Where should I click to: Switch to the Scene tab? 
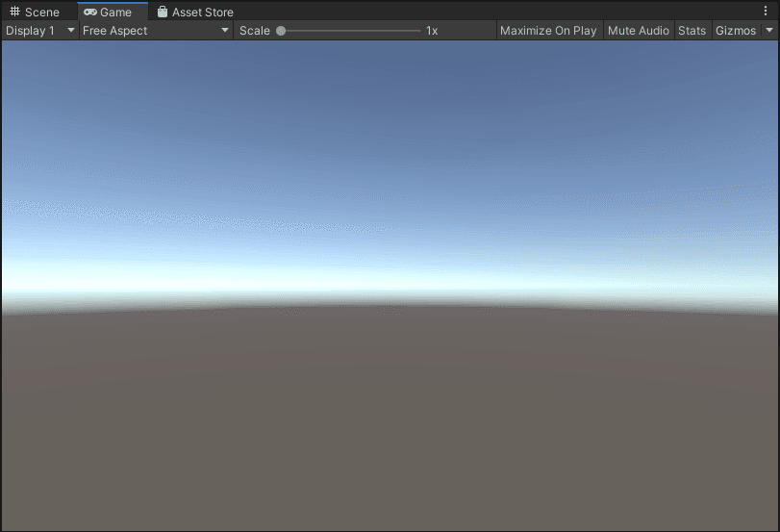[35, 12]
